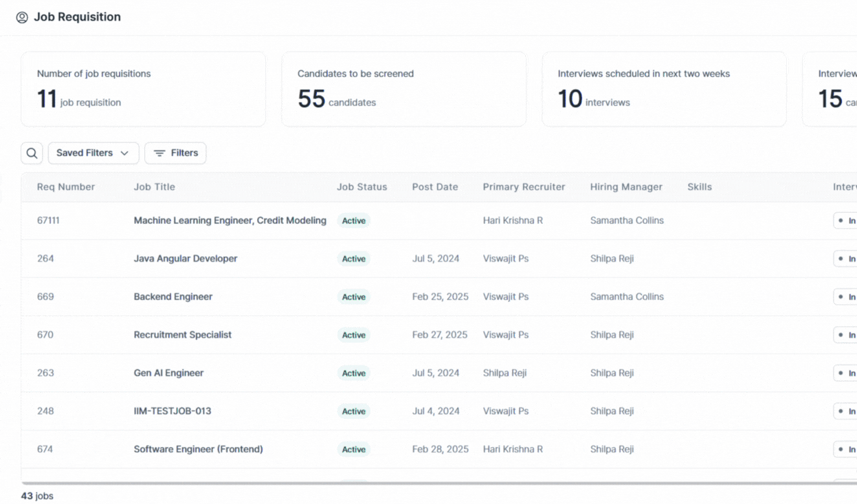
Task: Open Machine Learning Engineer, Credit Modeling job
Action: point(230,220)
